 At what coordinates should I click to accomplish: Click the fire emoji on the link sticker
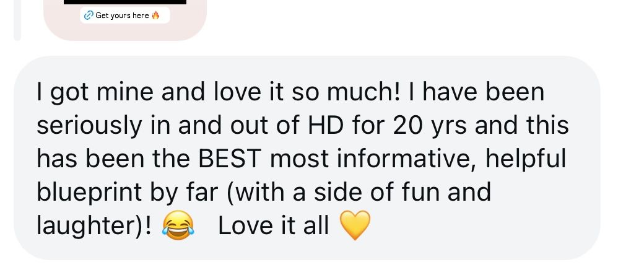(x=155, y=15)
